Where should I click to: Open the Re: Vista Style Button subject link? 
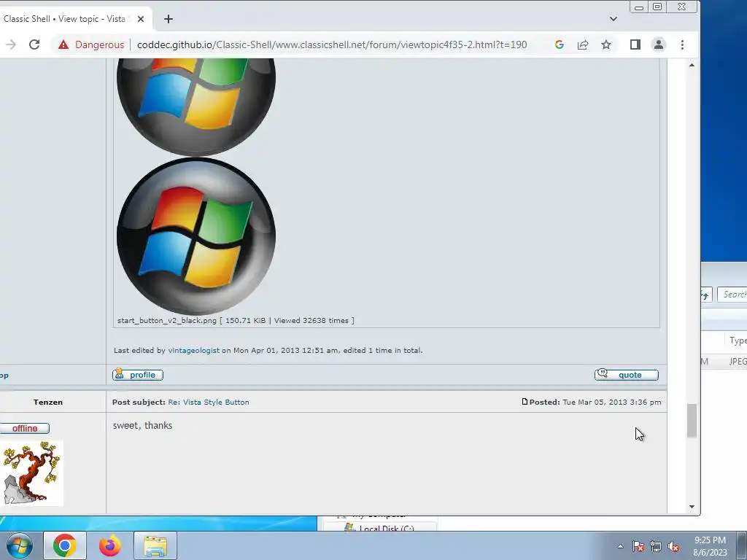tap(209, 402)
